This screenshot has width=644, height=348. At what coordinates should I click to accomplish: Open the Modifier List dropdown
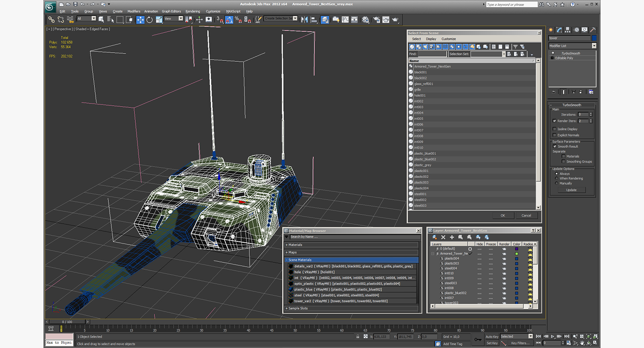pyautogui.click(x=572, y=46)
